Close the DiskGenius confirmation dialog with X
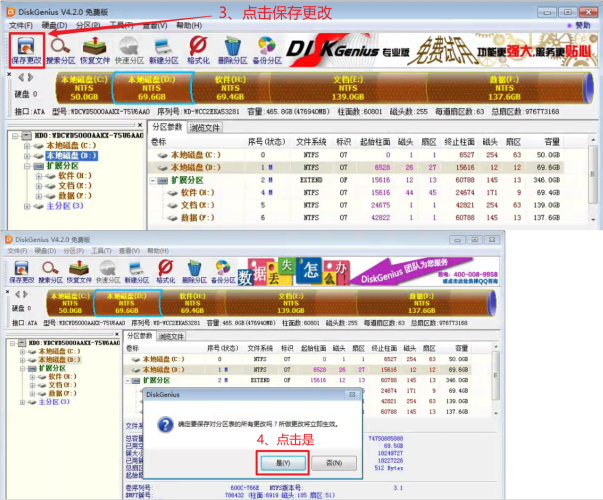This screenshot has width=603, height=500. point(352,395)
